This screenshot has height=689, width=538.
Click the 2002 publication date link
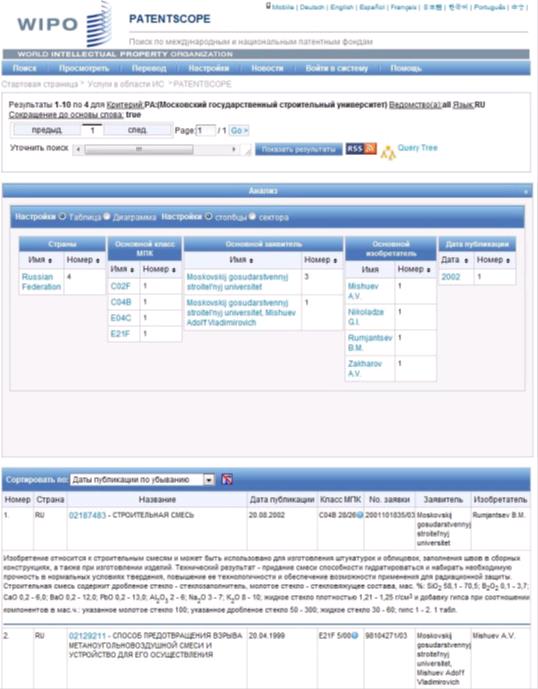(x=451, y=277)
